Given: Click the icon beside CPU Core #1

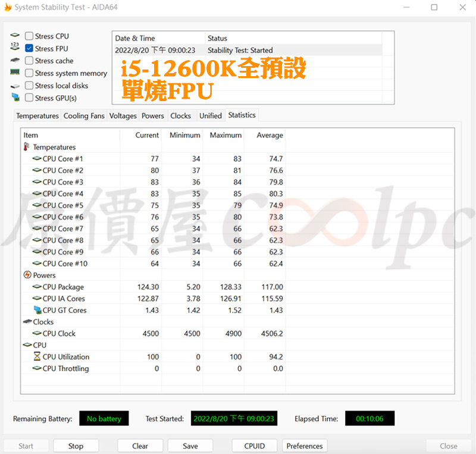Looking at the screenshot, I should click(37, 158).
